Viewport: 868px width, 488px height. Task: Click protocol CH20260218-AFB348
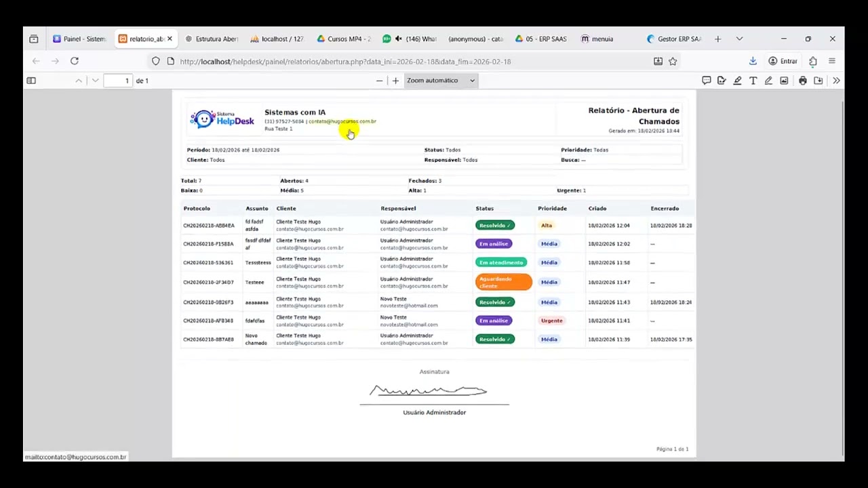tap(208, 321)
